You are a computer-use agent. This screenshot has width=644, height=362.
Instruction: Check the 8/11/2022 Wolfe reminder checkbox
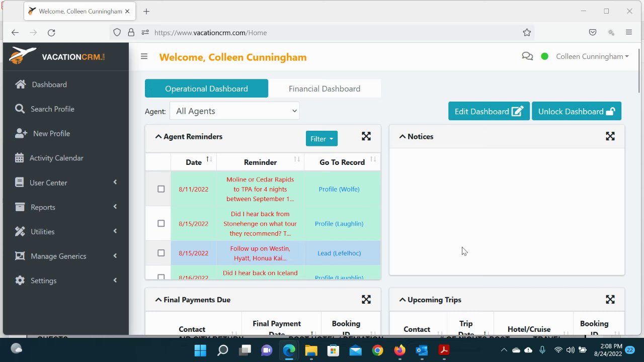pos(161,189)
